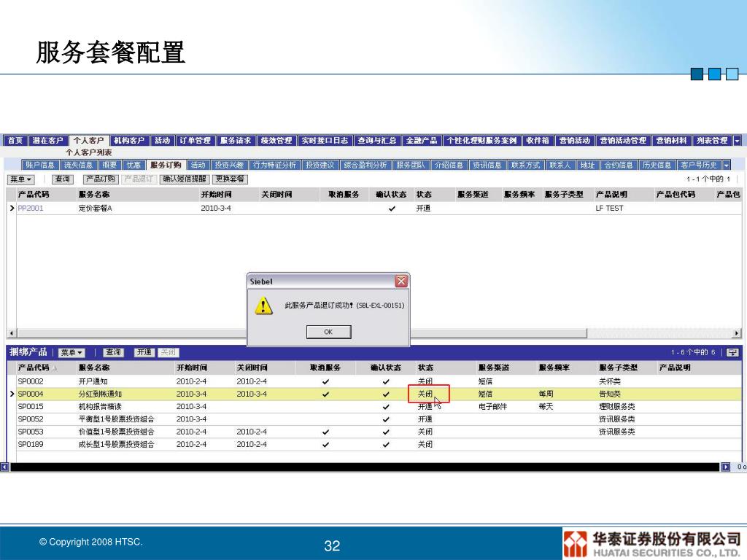This screenshot has width=747, height=560.
Task: Go to the 营销材料 tab
Action: point(671,141)
